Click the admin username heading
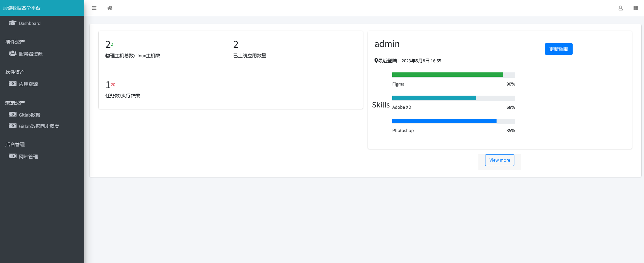Viewport: 644px width, 263px height. 387,44
